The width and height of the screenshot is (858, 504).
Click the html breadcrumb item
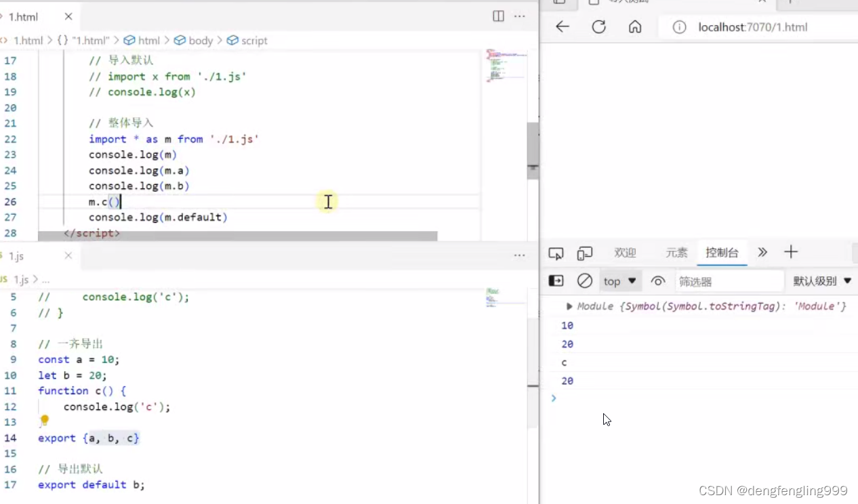142,41
